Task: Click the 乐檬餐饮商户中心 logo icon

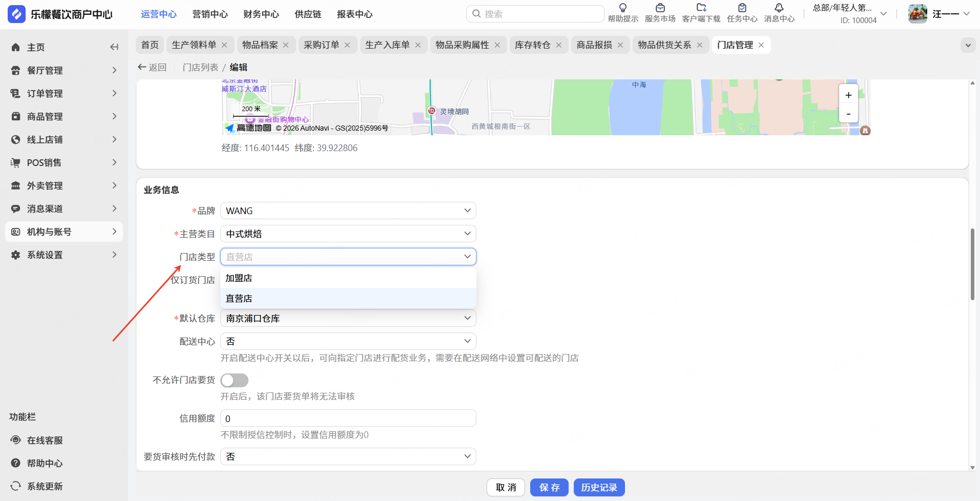Action: 16,14
